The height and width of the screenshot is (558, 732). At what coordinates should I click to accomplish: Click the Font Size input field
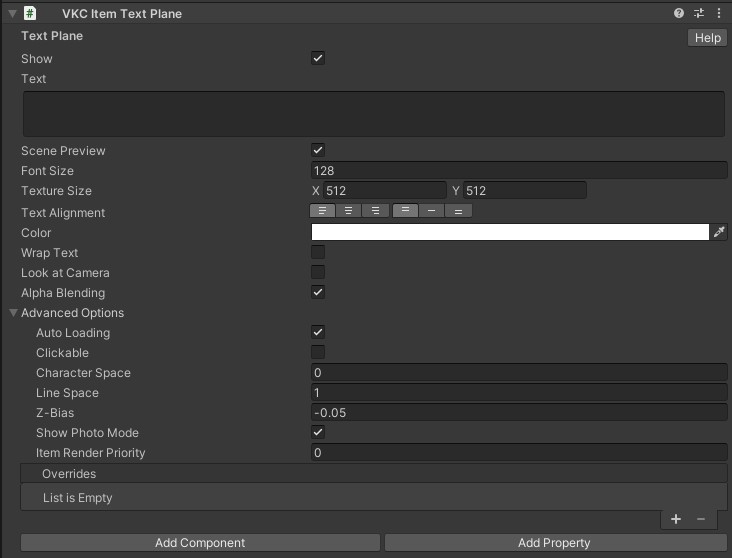pyautogui.click(x=519, y=171)
